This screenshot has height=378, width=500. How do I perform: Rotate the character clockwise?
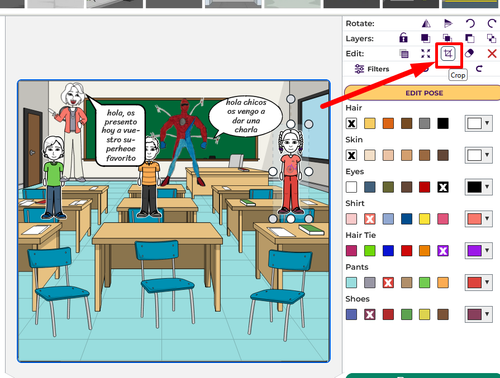click(492, 24)
